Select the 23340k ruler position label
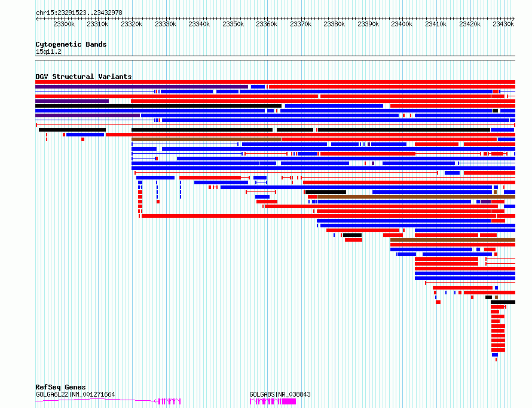The height and width of the screenshot is (408, 532). [199, 24]
